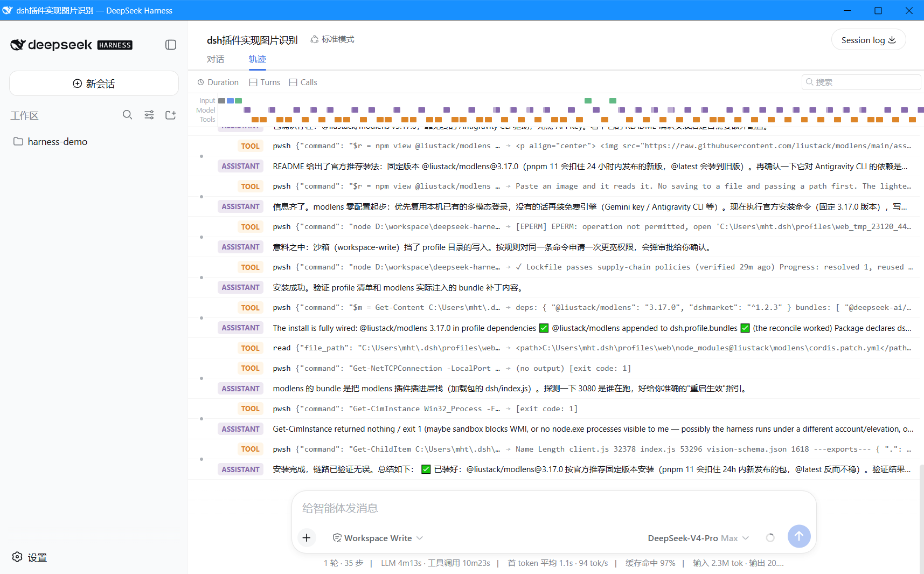
Task: Toggle the Calls view
Action: (x=303, y=82)
